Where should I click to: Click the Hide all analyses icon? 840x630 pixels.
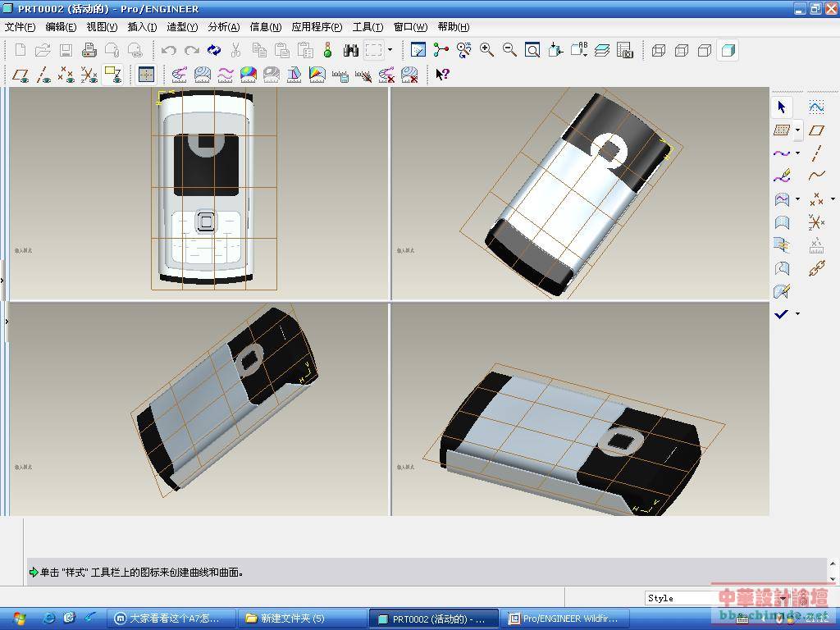pyautogui.click(x=363, y=75)
